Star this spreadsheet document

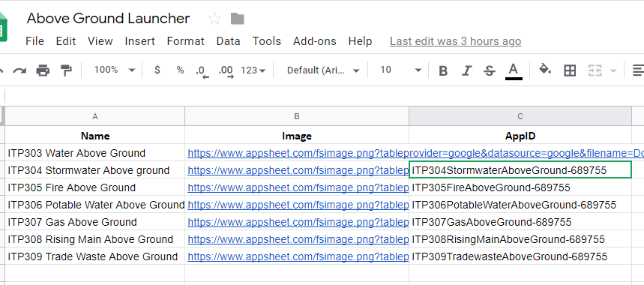[x=214, y=19]
